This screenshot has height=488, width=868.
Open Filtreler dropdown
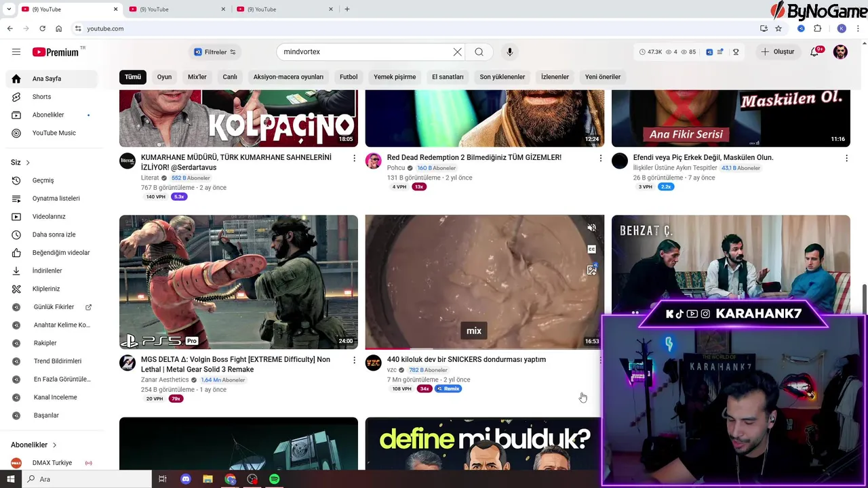coord(215,52)
